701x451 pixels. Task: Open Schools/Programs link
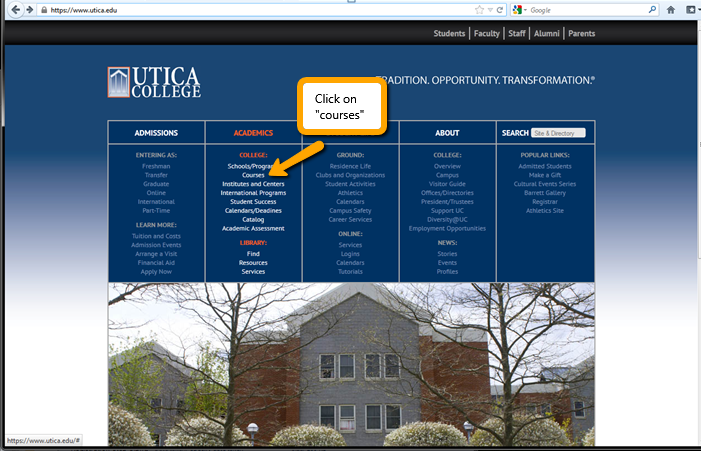pos(249,166)
